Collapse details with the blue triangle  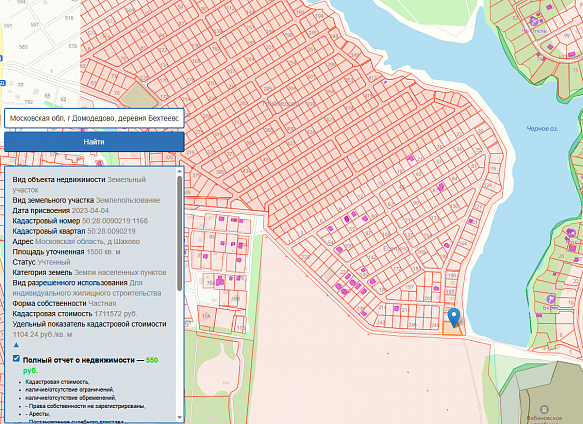pos(16,345)
